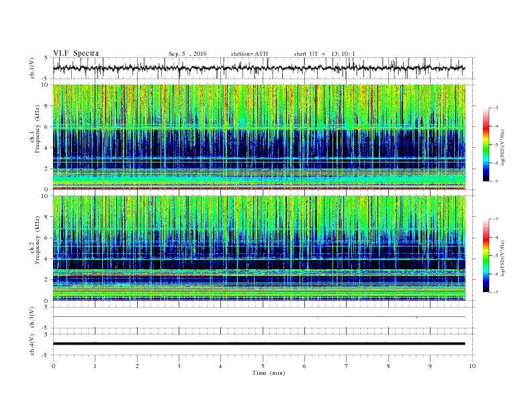532x411 pixels.
Task: Click inside the ch.2 spectrogram panel
Action: (x=259, y=248)
